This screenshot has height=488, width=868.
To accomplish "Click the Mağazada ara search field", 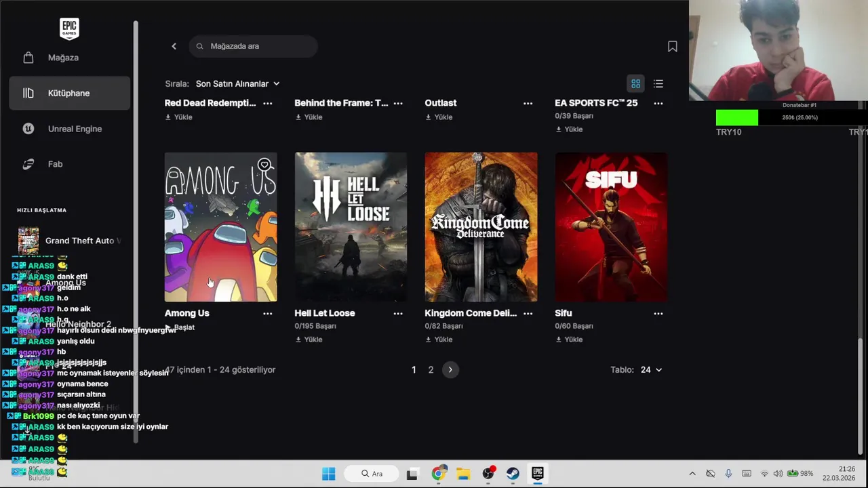I will click(253, 46).
